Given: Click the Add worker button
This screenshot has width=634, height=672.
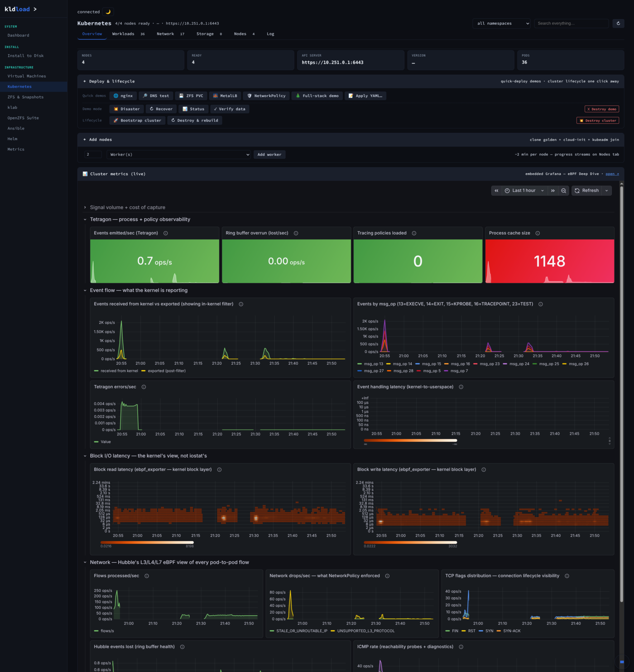Looking at the screenshot, I should pyautogui.click(x=269, y=155).
